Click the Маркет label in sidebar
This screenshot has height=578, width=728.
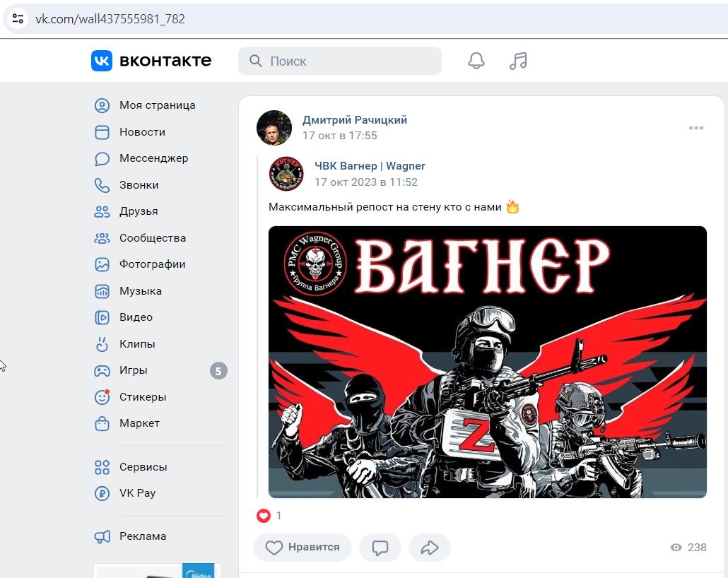[139, 423]
